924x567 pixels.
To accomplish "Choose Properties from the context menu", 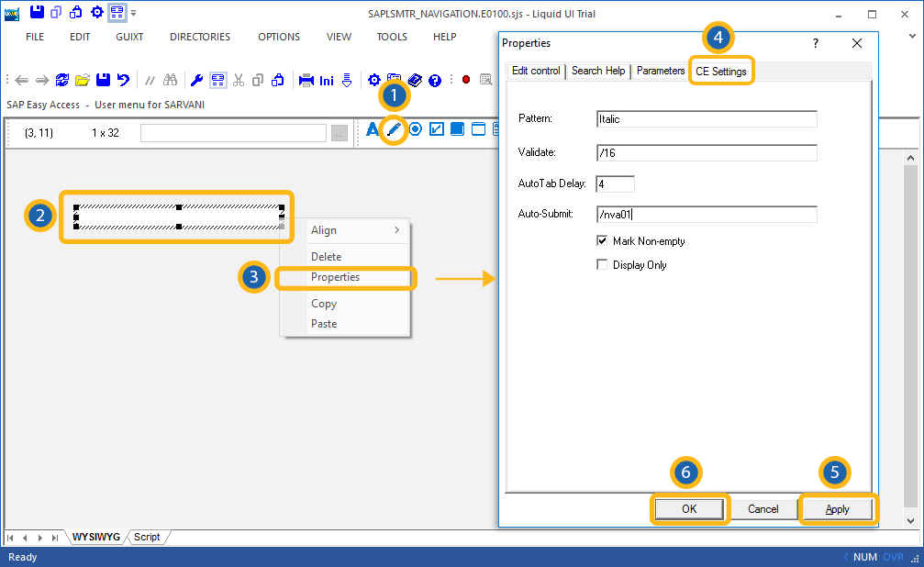I will [336, 277].
